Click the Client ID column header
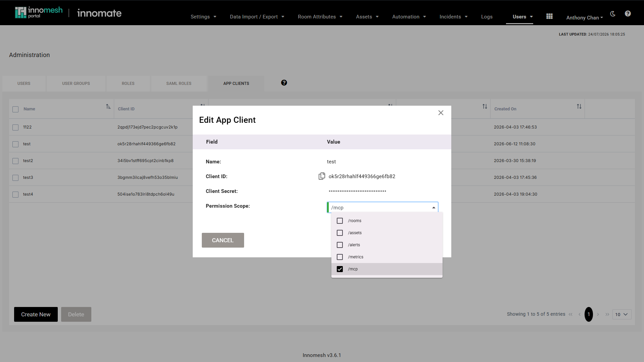 coord(126,109)
